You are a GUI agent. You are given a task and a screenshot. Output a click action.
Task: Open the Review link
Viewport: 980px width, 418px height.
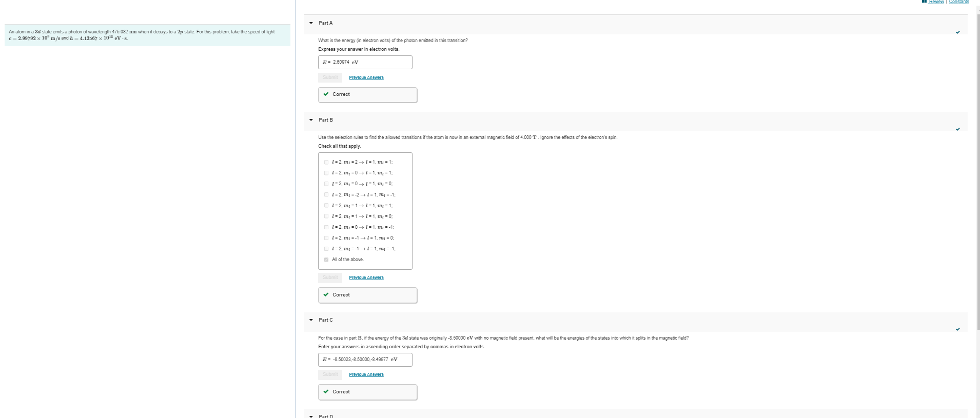[936, 2]
